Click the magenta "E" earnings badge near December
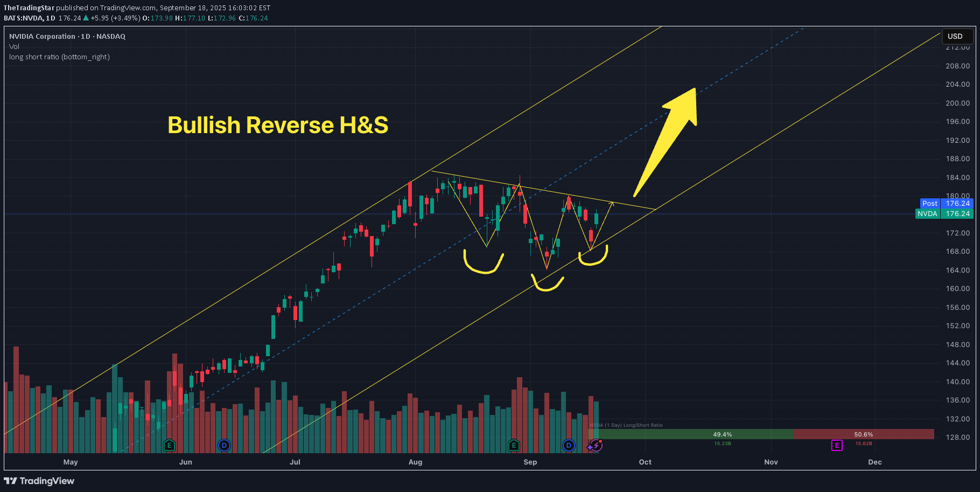 (x=836, y=446)
